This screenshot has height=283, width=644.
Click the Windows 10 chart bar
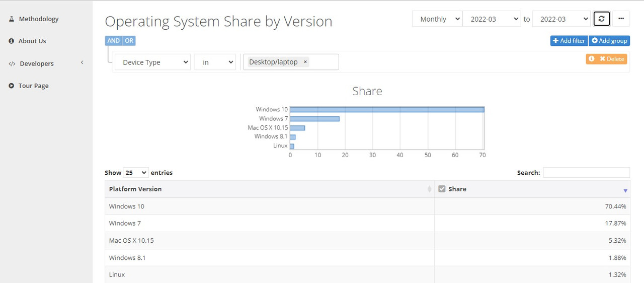click(387, 109)
